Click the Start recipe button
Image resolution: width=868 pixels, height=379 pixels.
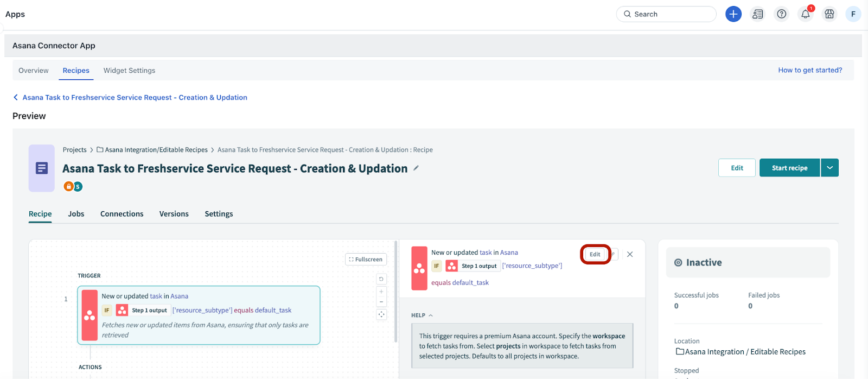click(x=789, y=168)
